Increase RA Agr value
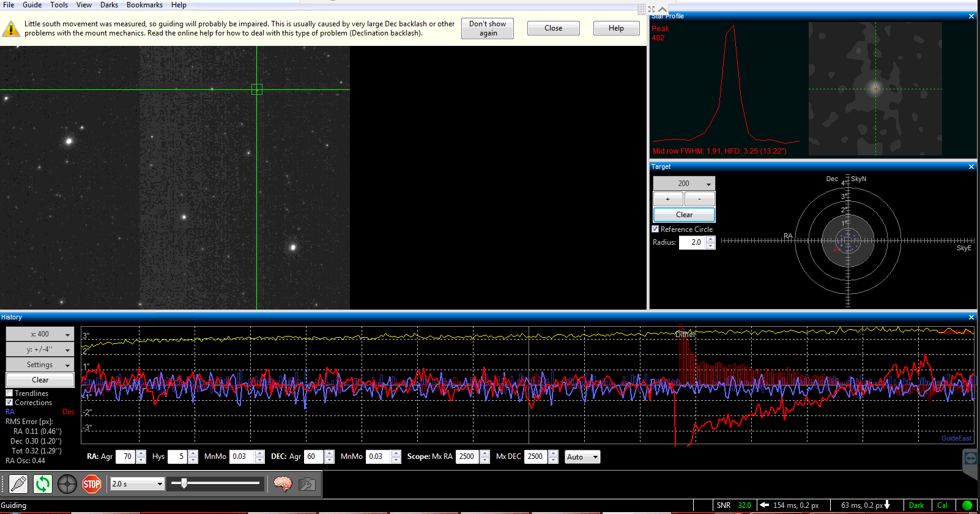Screen dimensions: 980x514 (141, 453)
